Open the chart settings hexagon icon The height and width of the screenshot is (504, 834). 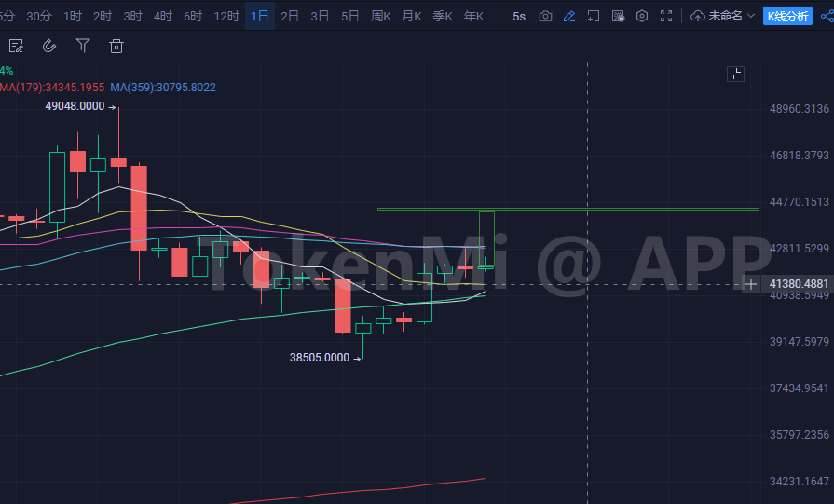[641, 16]
